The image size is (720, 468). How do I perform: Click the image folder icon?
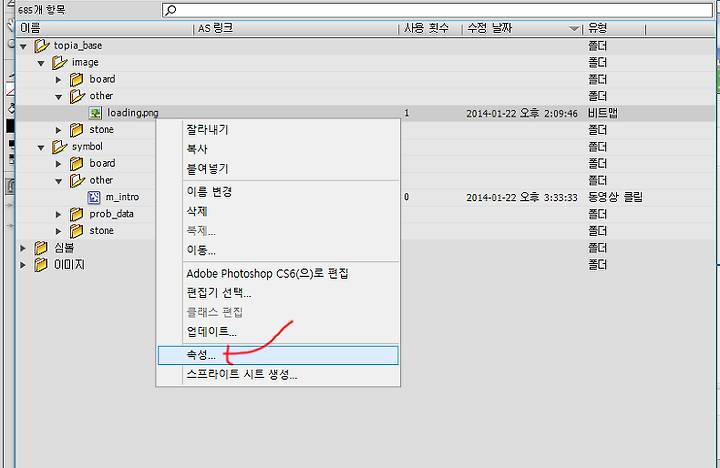[60, 62]
